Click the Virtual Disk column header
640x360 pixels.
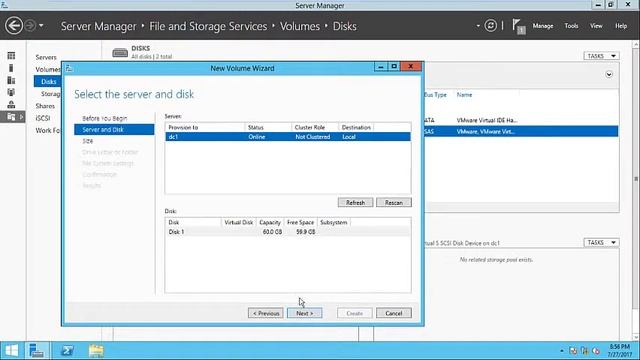point(238,222)
